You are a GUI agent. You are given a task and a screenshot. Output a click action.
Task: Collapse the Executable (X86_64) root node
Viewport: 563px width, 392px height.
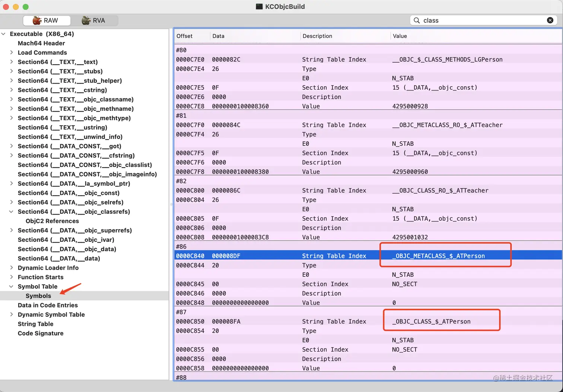(3, 34)
